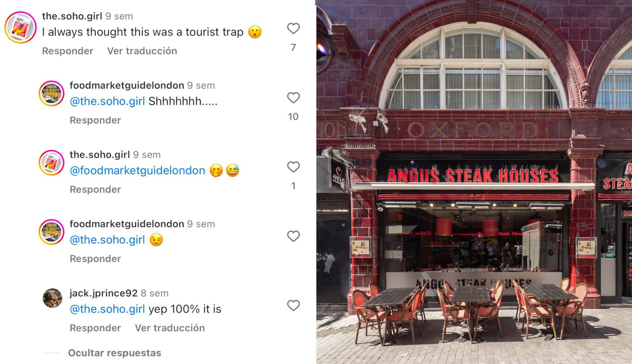Collapse replies with Ocultar respuestas
Image resolution: width=632 pixels, height=364 pixels.
coord(114,353)
